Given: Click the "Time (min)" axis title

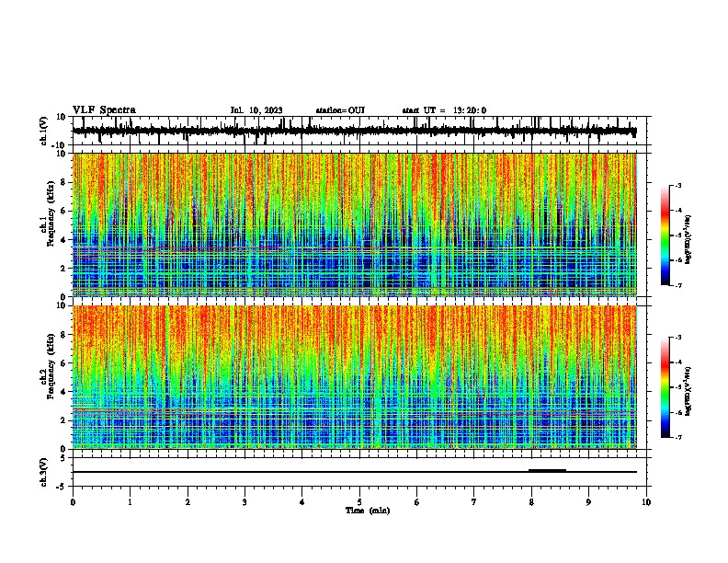Looking at the screenshot, I should [x=368, y=511].
